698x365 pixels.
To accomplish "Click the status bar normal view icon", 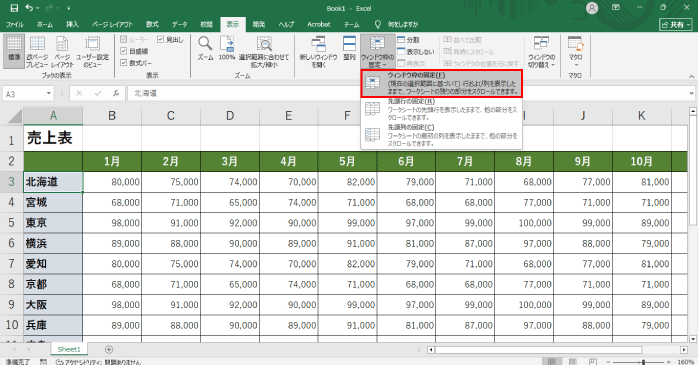I will pos(552,361).
